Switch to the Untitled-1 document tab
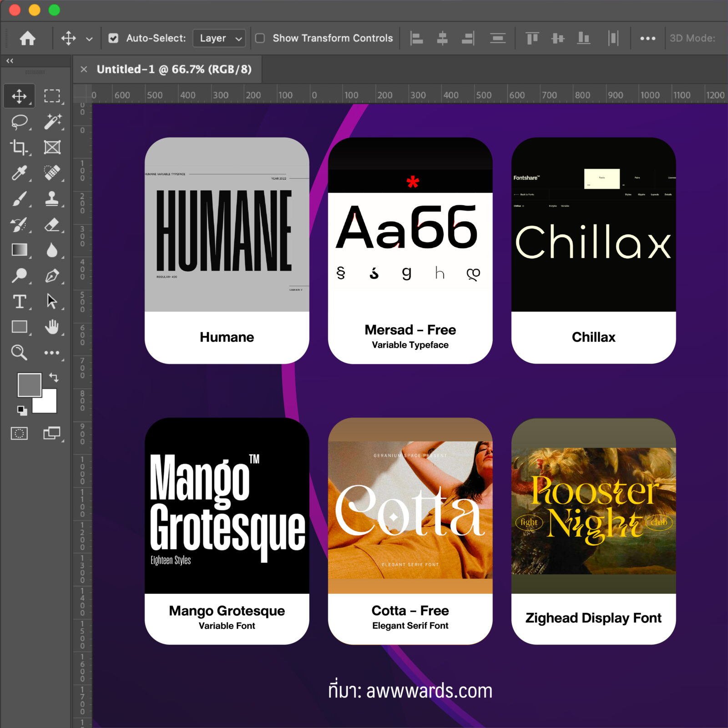Screen dimensions: 728x728 pos(174,69)
